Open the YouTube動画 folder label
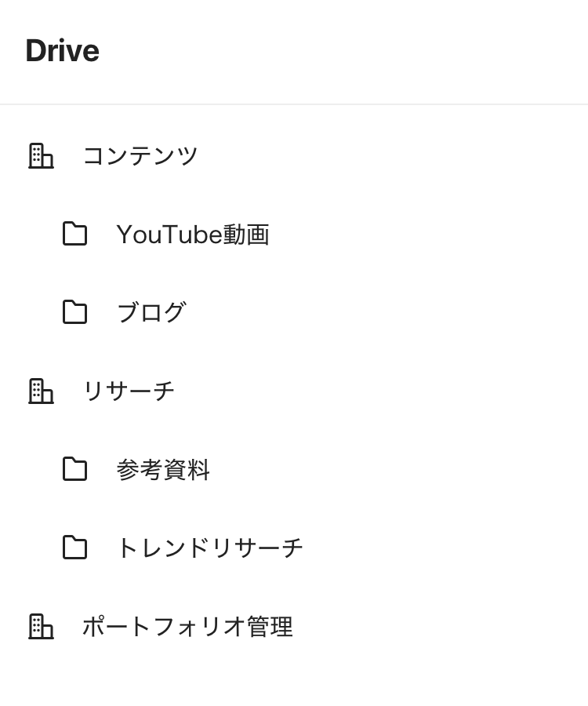The image size is (588, 706). pos(193,234)
